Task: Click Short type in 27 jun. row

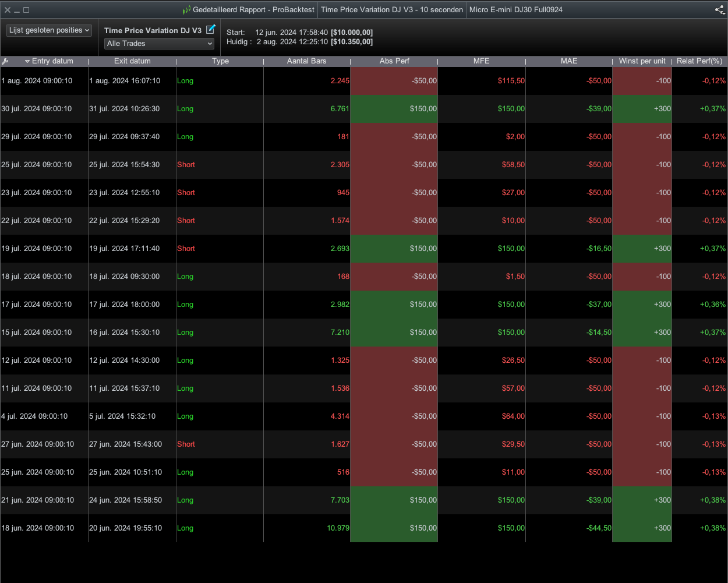Action: [x=186, y=444]
